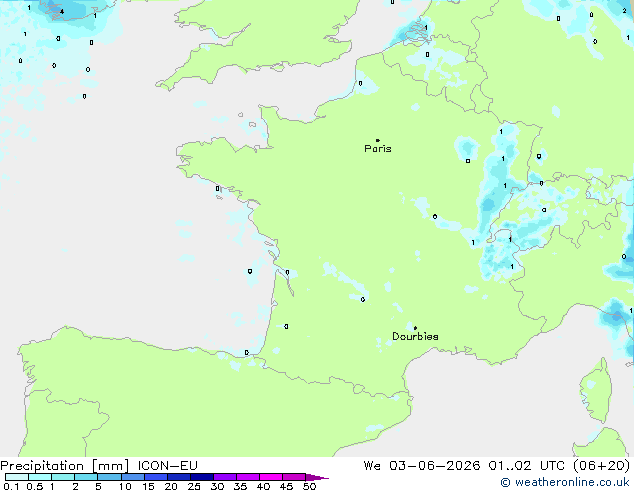This screenshot has width=634, height=490.
Task: Pick the 0.1–0.5 mm legend color swatch
Action: click(x=17, y=477)
